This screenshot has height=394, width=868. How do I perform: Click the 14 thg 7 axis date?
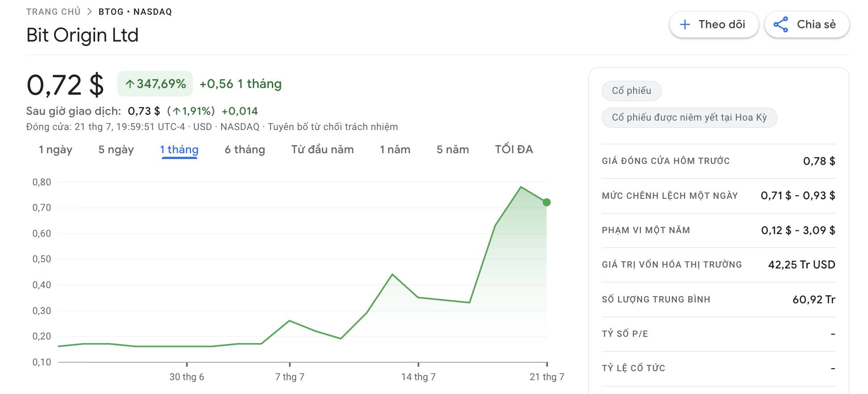point(418,377)
